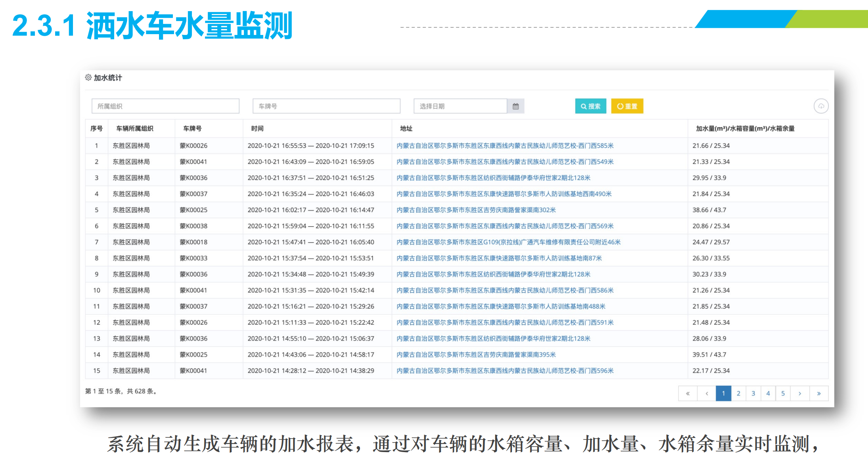Focus the 所属组织 organization input field
The height and width of the screenshot is (464, 868).
[165, 106]
